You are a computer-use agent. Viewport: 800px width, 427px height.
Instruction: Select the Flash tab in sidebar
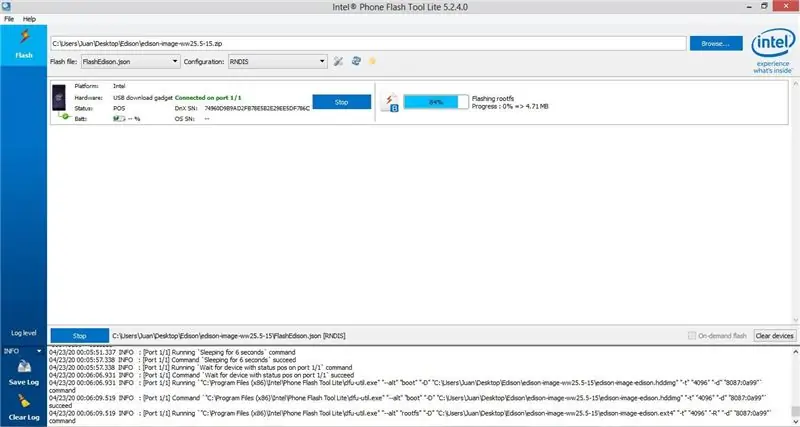point(23,45)
